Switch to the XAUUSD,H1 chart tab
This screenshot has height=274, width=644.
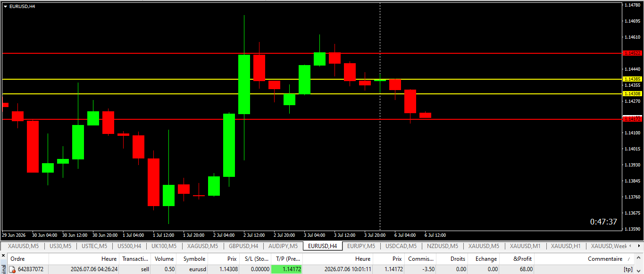pyautogui.click(x=566, y=246)
